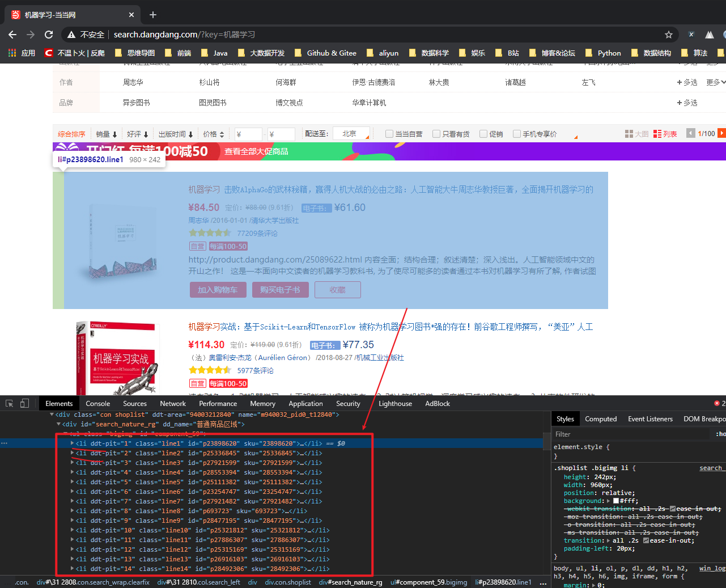
Task: Expand 更多 options in author row
Action: point(715,82)
